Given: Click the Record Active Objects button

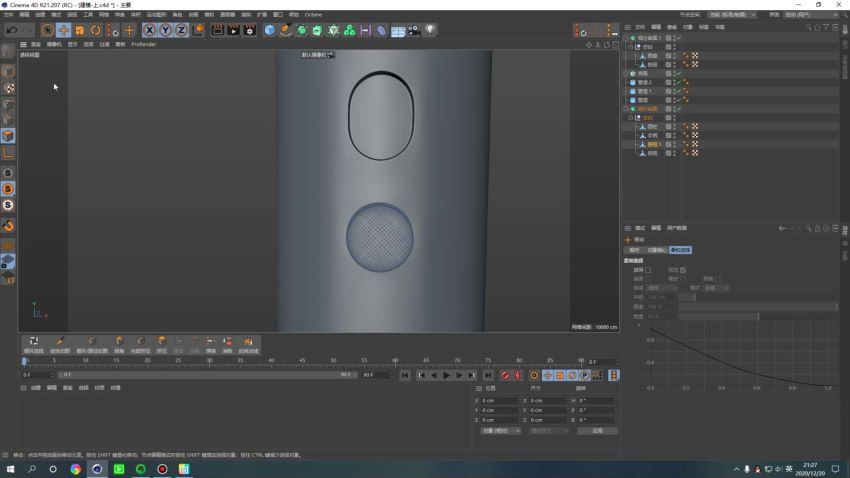Looking at the screenshot, I should pos(505,375).
